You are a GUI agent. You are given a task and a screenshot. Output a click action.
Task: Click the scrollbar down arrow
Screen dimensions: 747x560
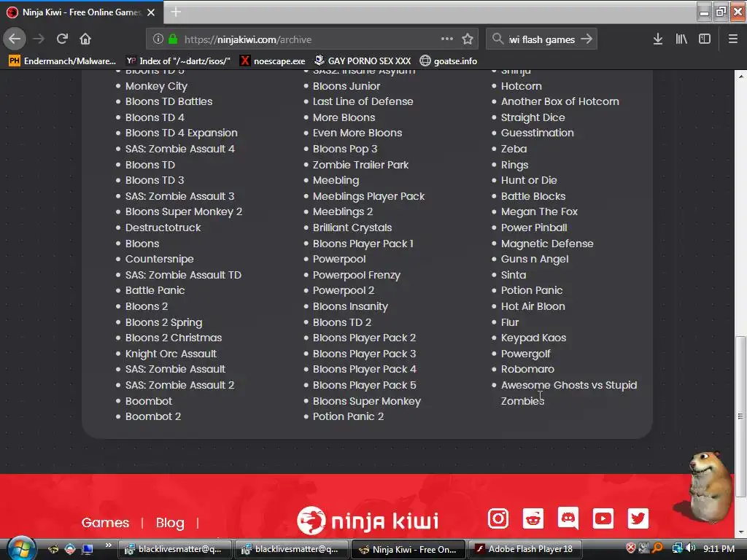tap(740, 532)
